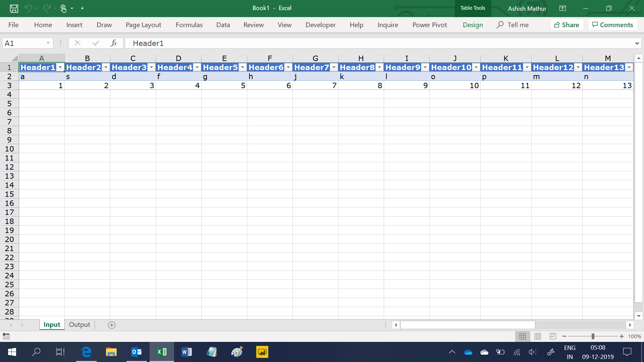Viewport: 644px width, 362px height.
Task: Switch to Page Layout view icon
Action: [x=538, y=336]
